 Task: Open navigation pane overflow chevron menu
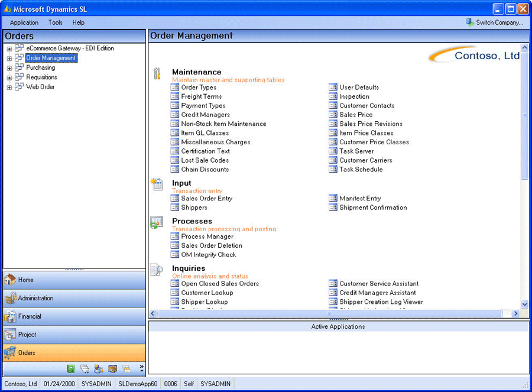pyautogui.click(x=141, y=369)
